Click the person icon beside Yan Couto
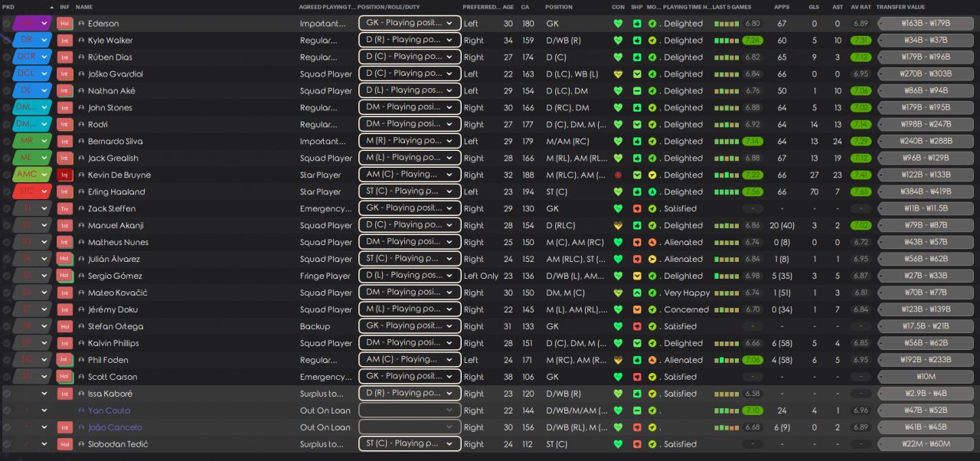The width and height of the screenshot is (980, 461). [82, 411]
